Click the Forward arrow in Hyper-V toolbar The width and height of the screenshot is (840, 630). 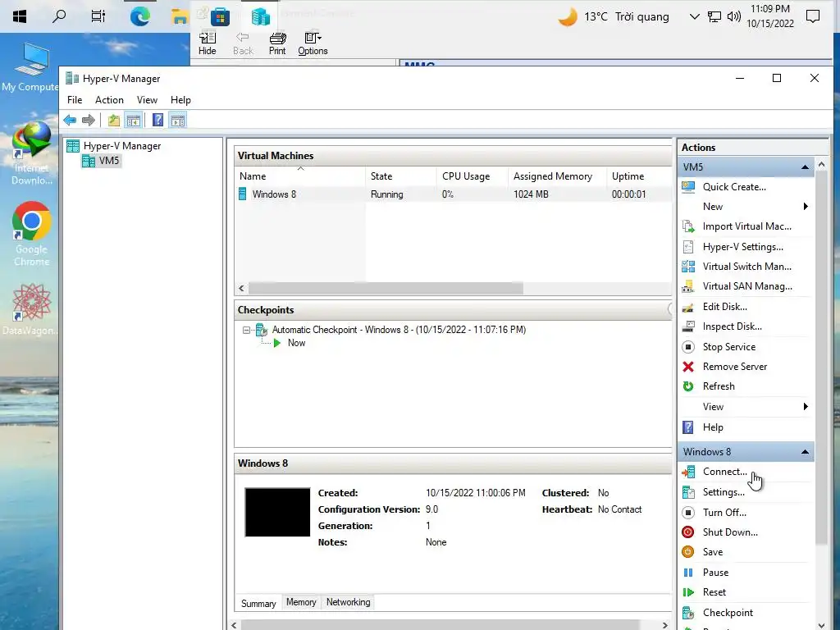pos(89,120)
